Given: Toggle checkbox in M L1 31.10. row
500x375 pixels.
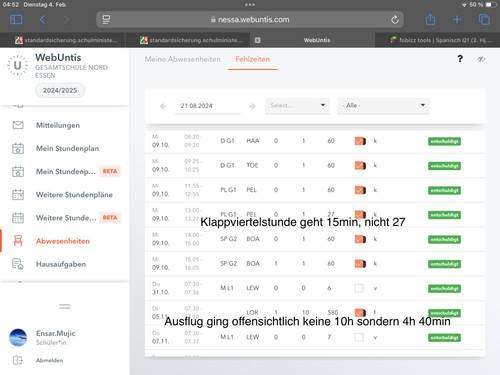Looking at the screenshot, I should 359,288.
